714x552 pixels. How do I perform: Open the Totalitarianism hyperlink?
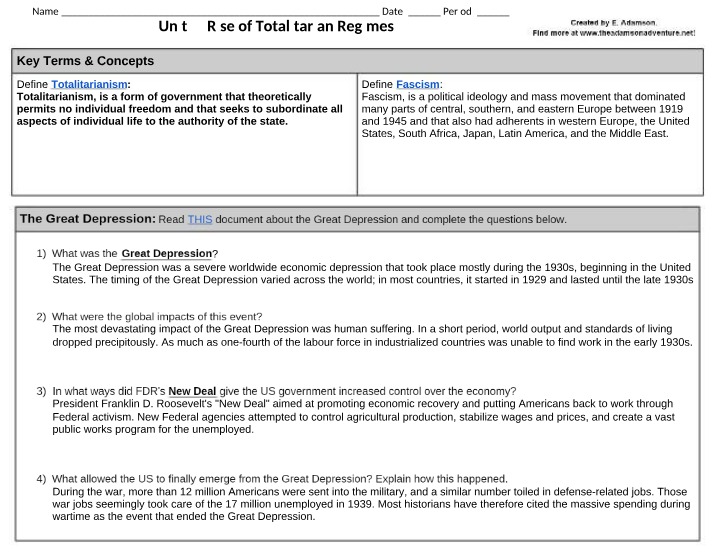[89, 84]
